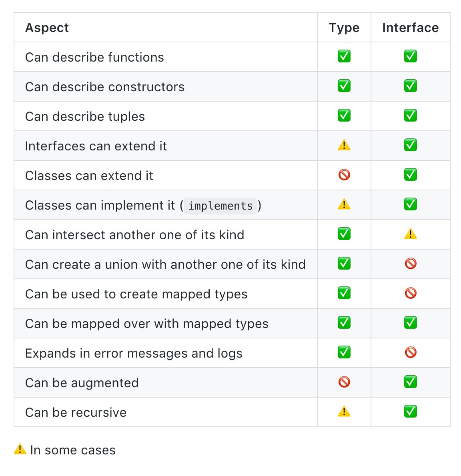
Task: Click the Interface prohibited icon in the error messages row
Action: pos(411,352)
